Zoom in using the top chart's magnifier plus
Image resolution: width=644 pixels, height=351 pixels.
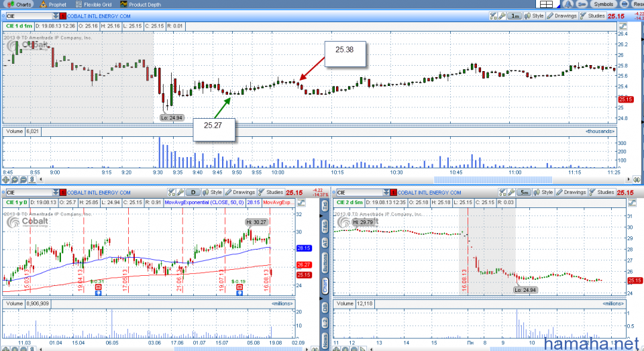coord(14,180)
